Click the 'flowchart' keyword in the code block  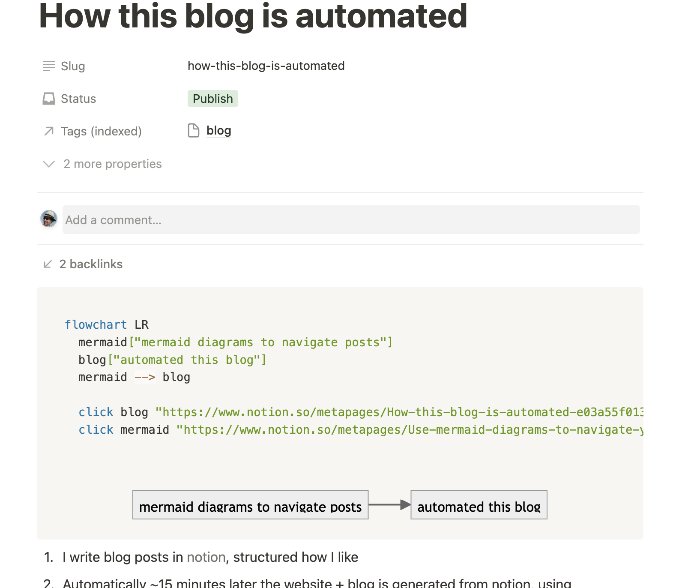(x=96, y=324)
